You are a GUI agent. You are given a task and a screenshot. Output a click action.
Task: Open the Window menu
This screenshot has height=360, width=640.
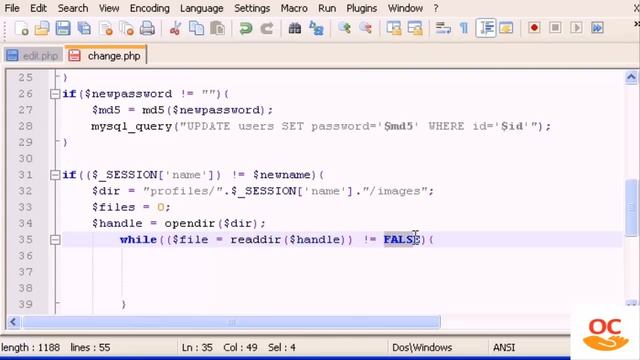coord(405,8)
